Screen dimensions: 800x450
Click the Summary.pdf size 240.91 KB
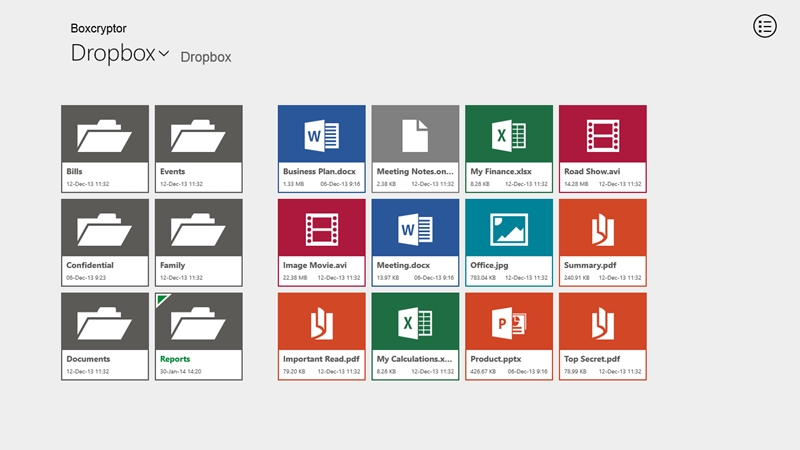click(x=577, y=278)
